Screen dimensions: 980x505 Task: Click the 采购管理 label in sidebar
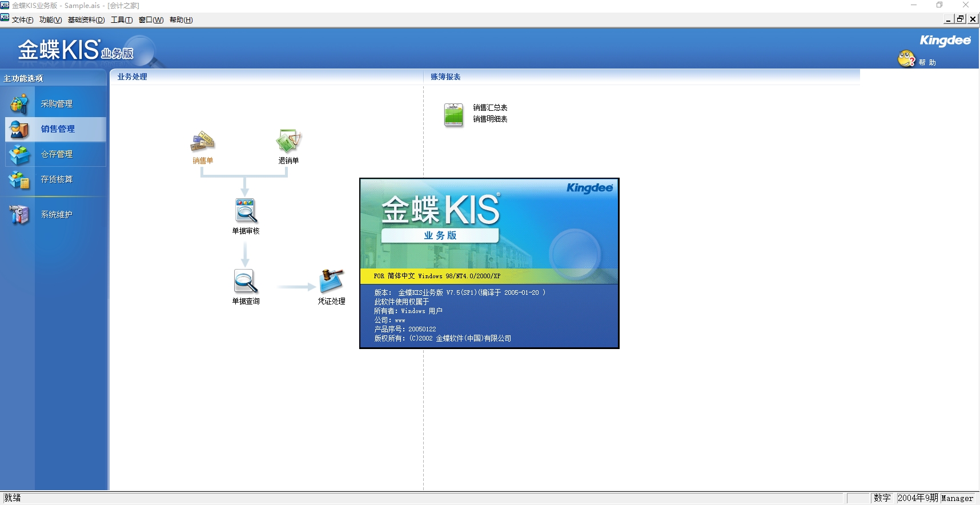57,104
